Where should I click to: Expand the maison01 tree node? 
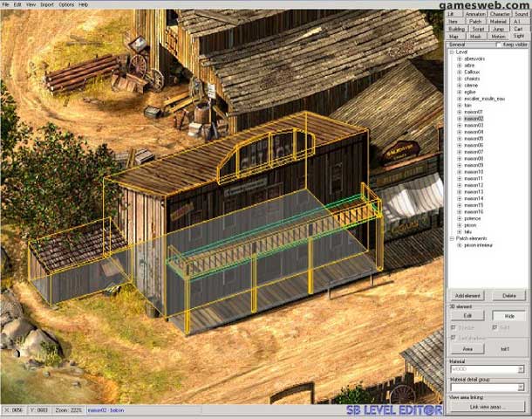459,112
